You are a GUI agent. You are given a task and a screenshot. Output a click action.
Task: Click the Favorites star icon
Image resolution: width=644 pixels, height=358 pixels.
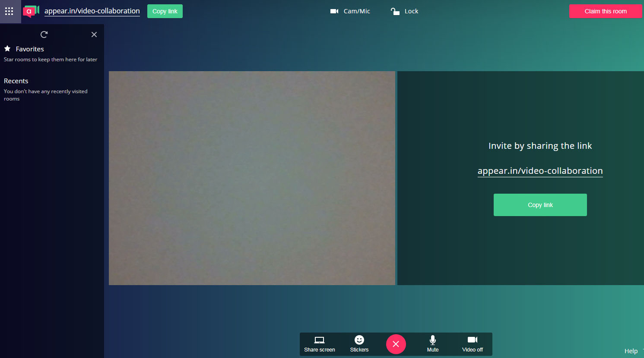[x=7, y=48]
